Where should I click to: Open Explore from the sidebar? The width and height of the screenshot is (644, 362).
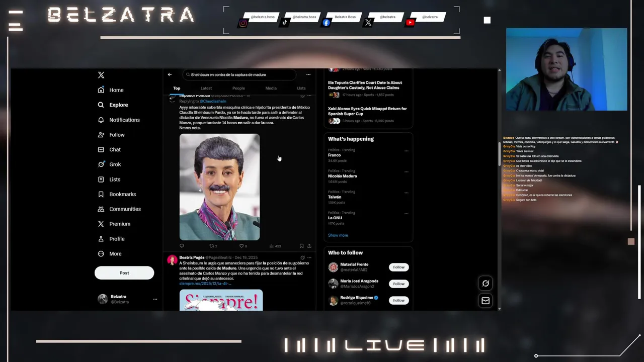coord(113,105)
